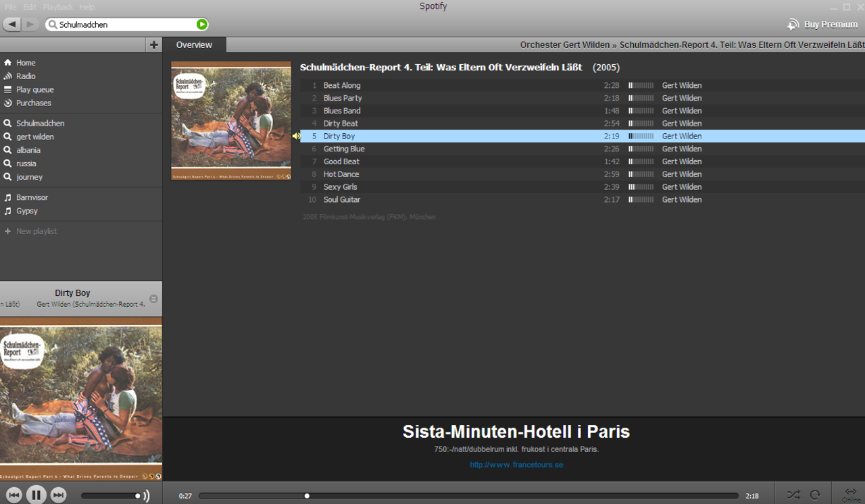
Task: Open the File menu
Action: point(11,7)
